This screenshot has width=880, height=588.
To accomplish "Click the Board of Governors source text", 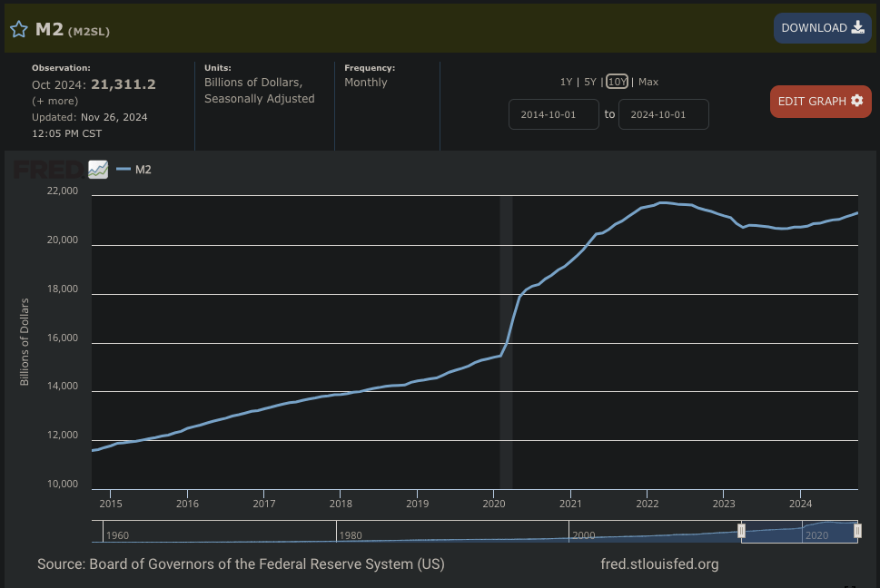I will (241, 564).
